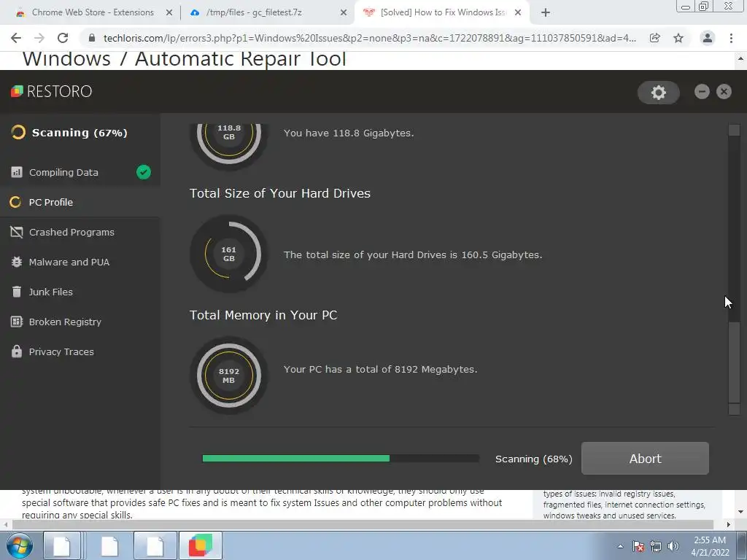
Task: Close the gc_filetest.7z tab
Action: [x=344, y=13]
